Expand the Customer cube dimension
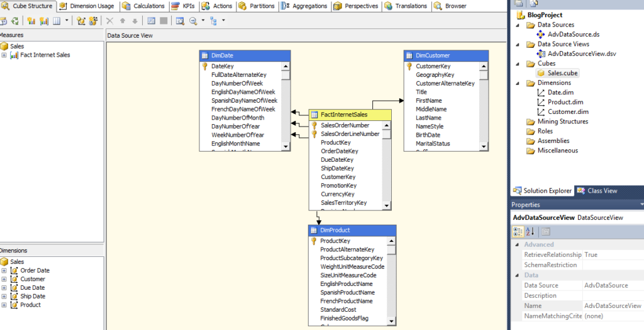 coord(4,279)
